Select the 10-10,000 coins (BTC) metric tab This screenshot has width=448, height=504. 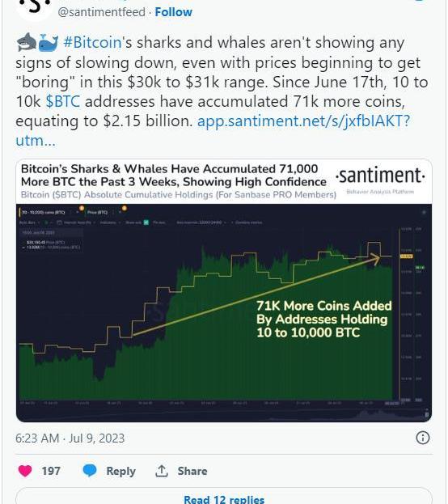[x=44, y=212]
